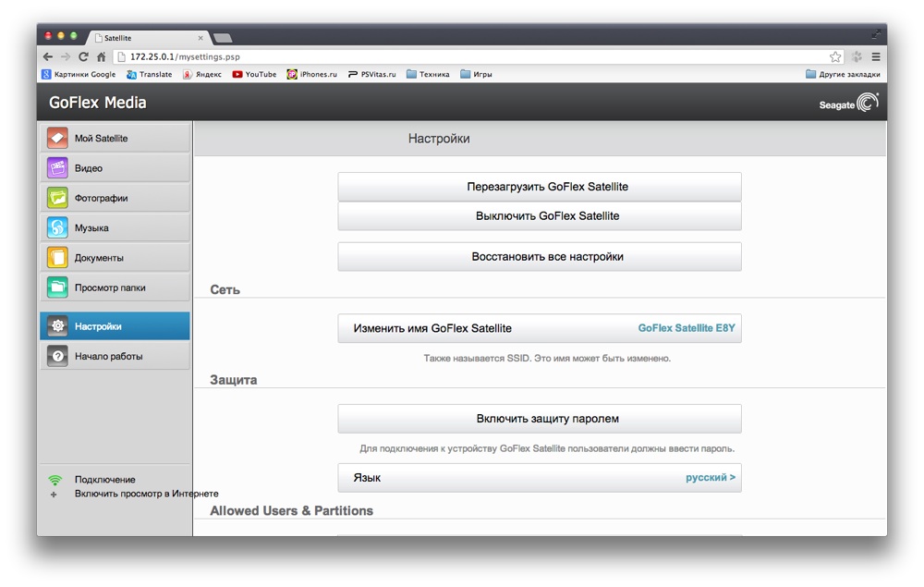The width and height of the screenshot is (924, 587).
Task: Click the plus icon next to Включить просмотр
Action: point(54,494)
